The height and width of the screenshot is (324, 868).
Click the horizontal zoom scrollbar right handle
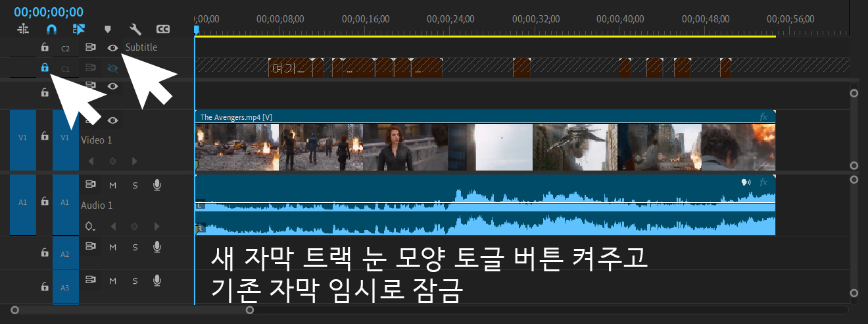pyautogui.click(x=250, y=310)
